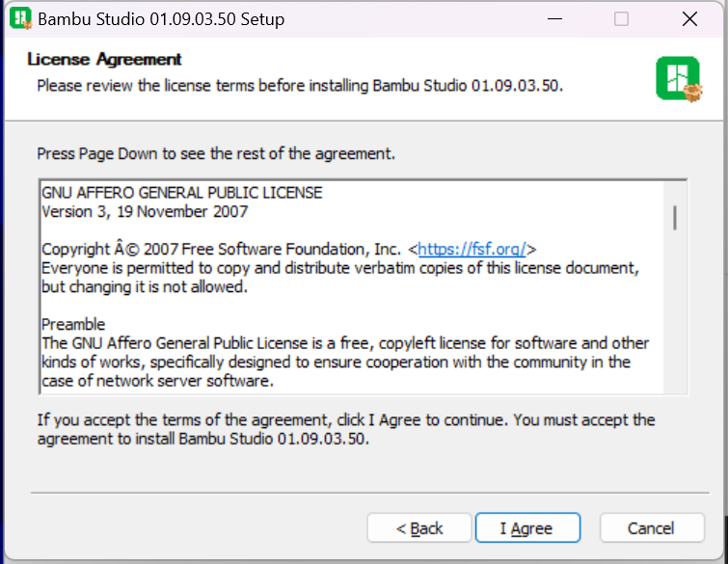Open the https://fsf.org/ link
Screen dimensions: 728x564
click(472, 250)
